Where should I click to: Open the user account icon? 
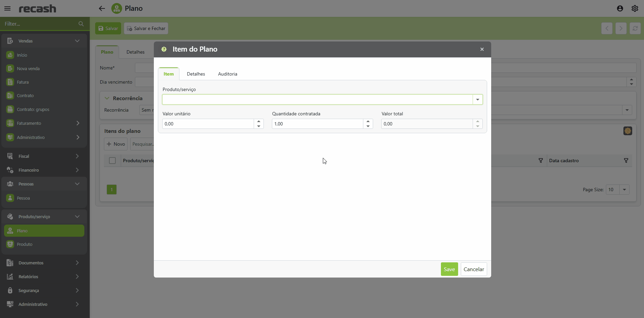pos(620,8)
